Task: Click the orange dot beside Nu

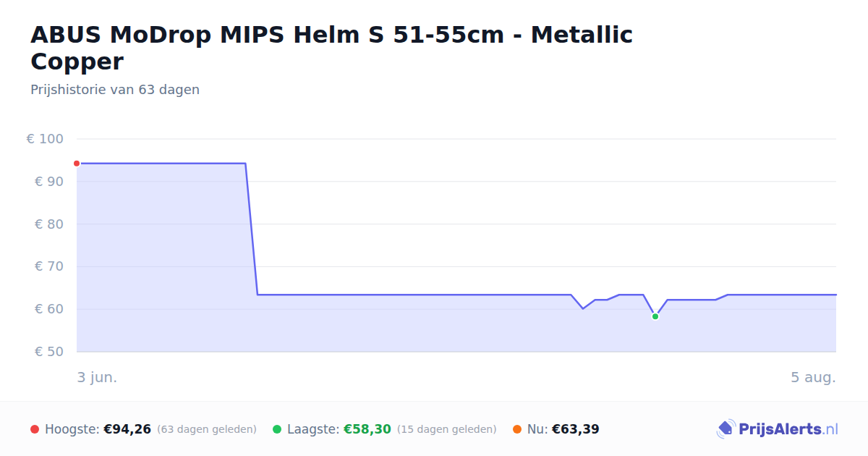Action: (x=517, y=429)
